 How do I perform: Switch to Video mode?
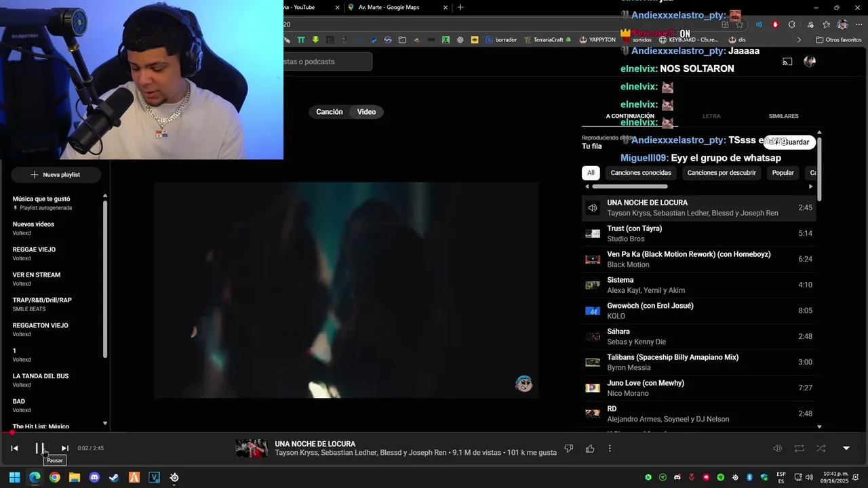(x=367, y=112)
